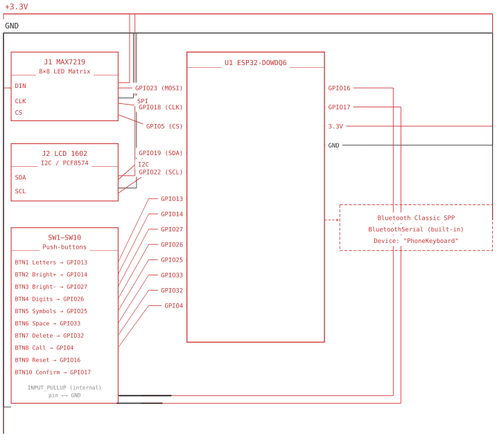Image resolution: width=497 pixels, height=448 pixels.
Task: Select the GPIO5 (CS) pin label
Action: tap(164, 126)
